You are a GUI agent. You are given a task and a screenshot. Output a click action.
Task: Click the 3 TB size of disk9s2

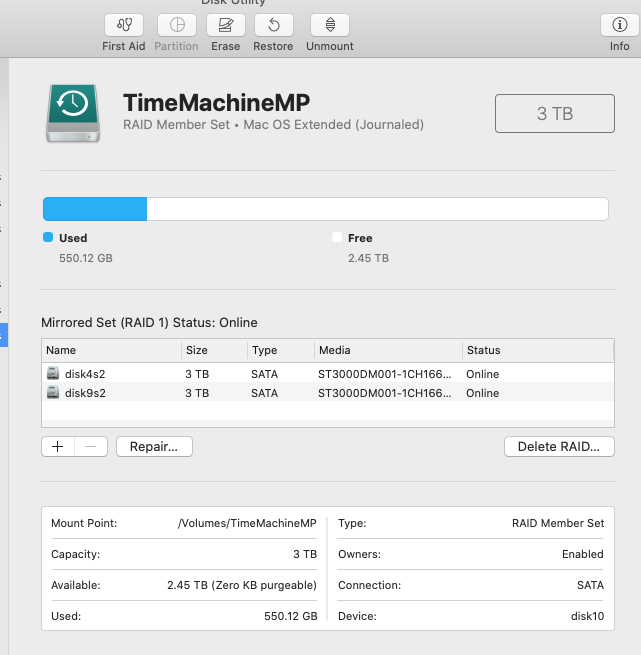click(197, 393)
